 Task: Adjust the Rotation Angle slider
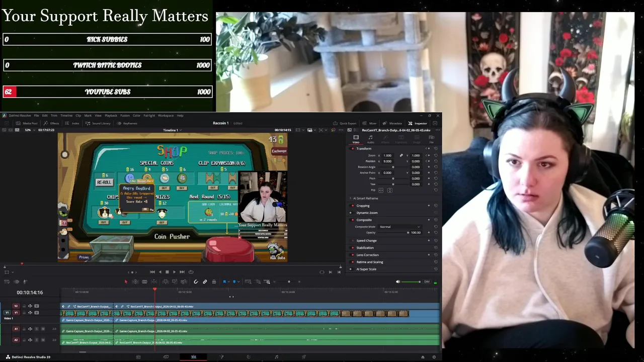pyautogui.click(x=393, y=167)
